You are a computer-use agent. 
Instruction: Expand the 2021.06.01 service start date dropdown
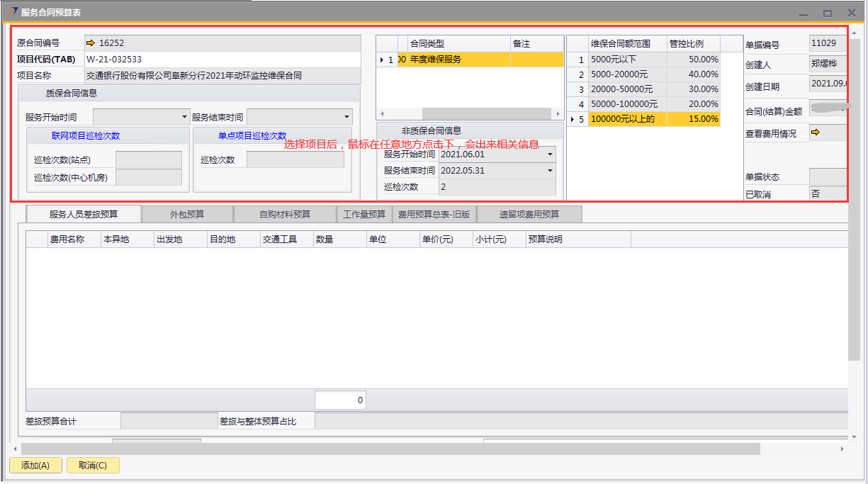(x=550, y=154)
